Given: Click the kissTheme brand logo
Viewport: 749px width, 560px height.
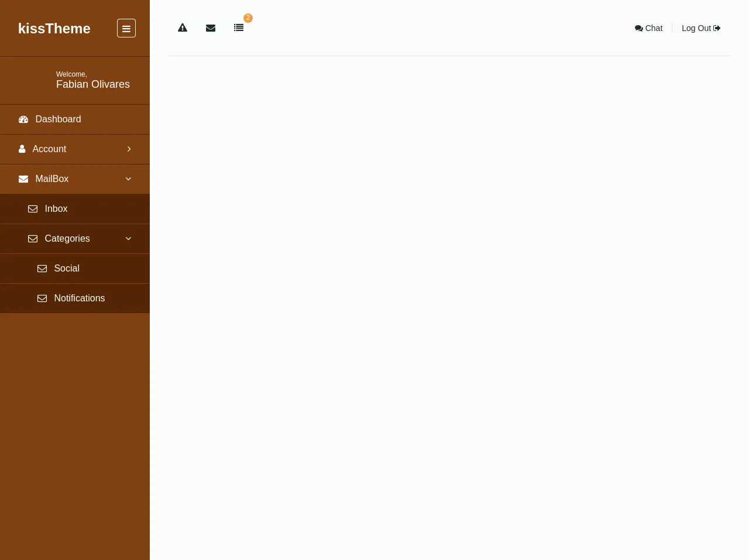Looking at the screenshot, I should click(54, 29).
